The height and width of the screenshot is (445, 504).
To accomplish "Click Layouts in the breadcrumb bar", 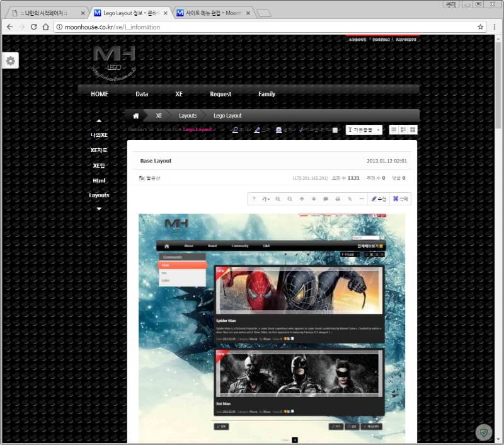I will point(188,116).
